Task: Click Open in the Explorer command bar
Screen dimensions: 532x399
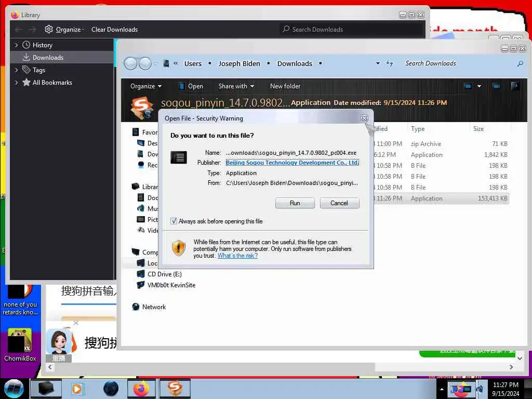Action: tap(191, 86)
